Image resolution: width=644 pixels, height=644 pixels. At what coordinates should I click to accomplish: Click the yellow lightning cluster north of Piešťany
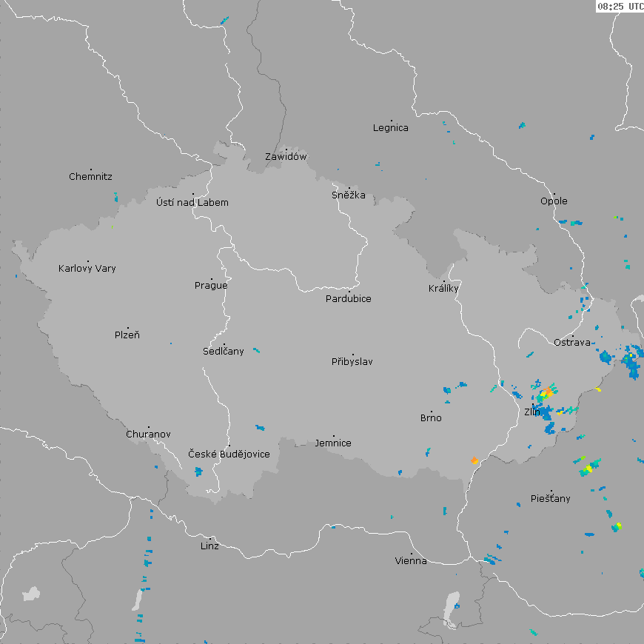pos(588,468)
